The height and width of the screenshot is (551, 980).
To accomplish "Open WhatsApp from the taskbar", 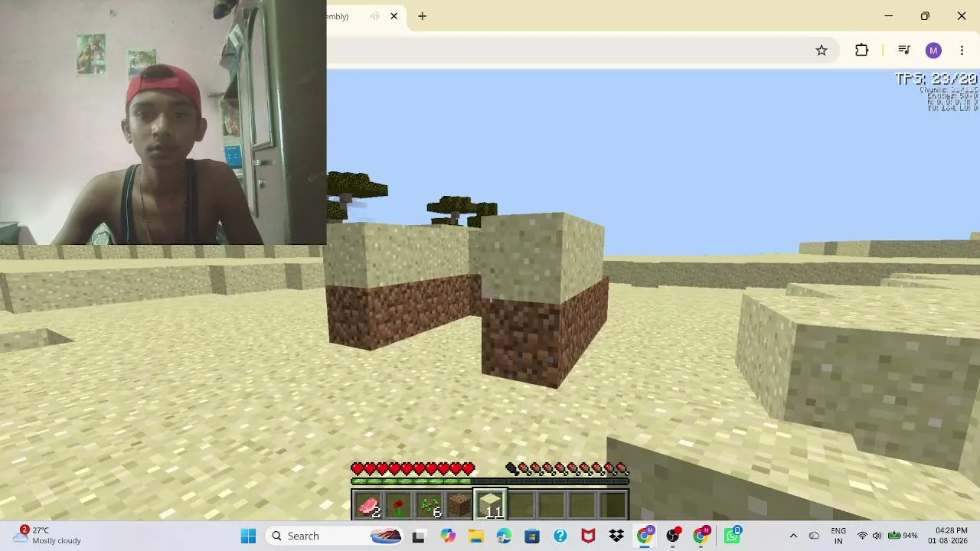I will pyautogui.click(x=731, y=536).
